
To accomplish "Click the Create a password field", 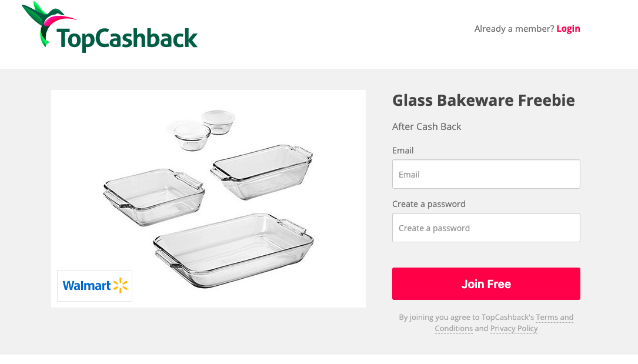I will pos(486,228).
